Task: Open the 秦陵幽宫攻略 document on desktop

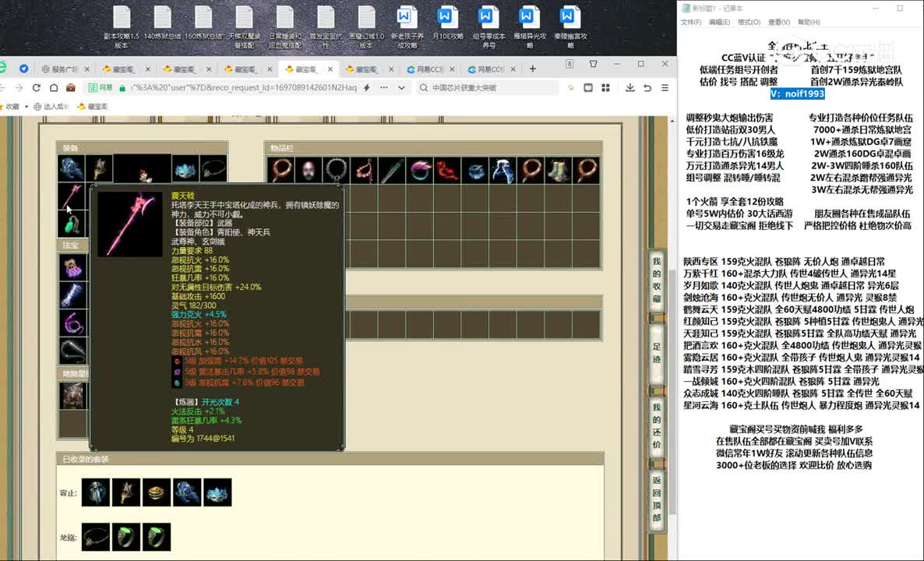Action: point(570,28)
